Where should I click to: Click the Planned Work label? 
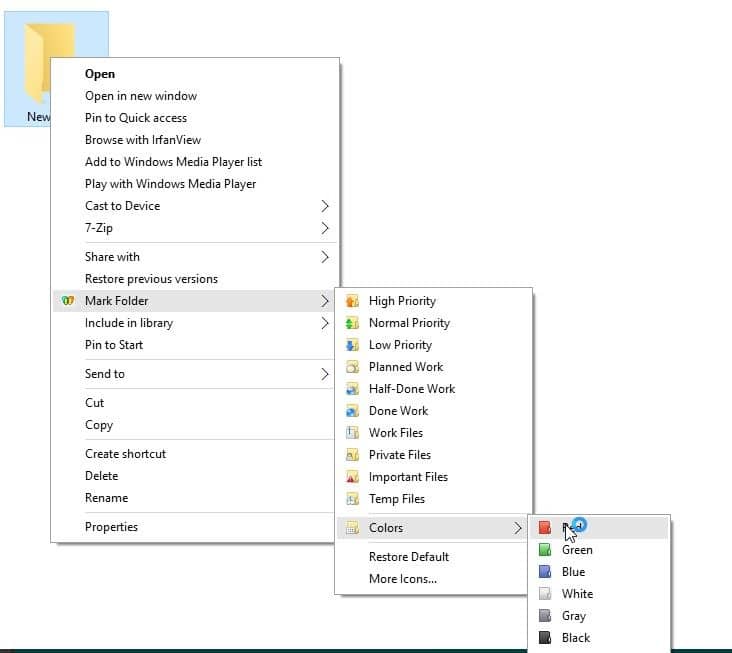click(406, 367)
